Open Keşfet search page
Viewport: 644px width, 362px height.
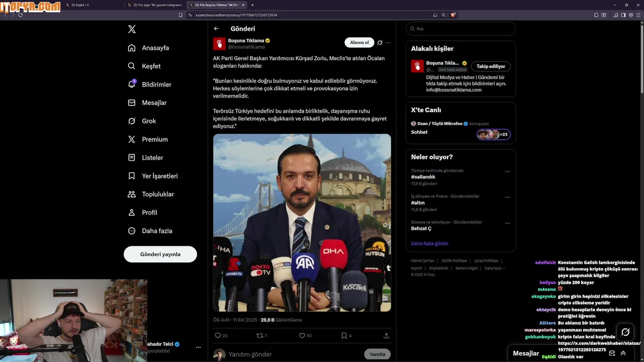pos(144,66)
